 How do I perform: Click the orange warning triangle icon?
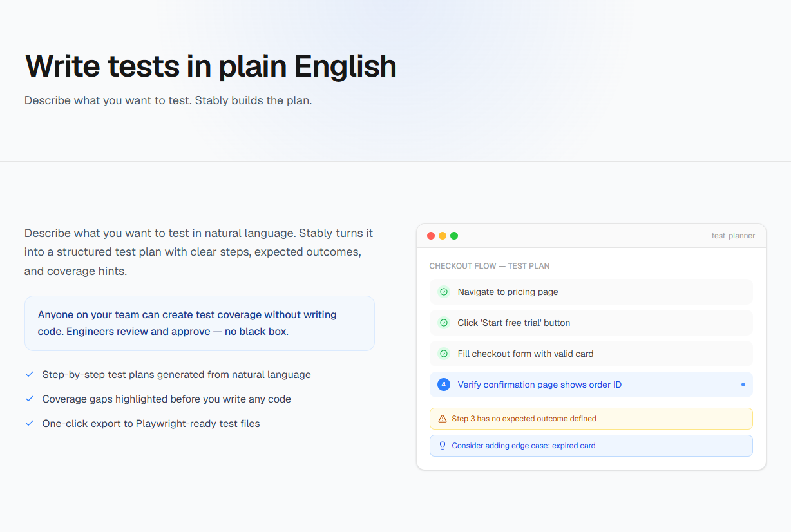point(443,419)
